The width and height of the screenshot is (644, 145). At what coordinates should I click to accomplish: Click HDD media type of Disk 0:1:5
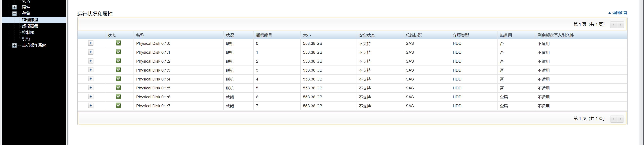[x=457, y=88]
